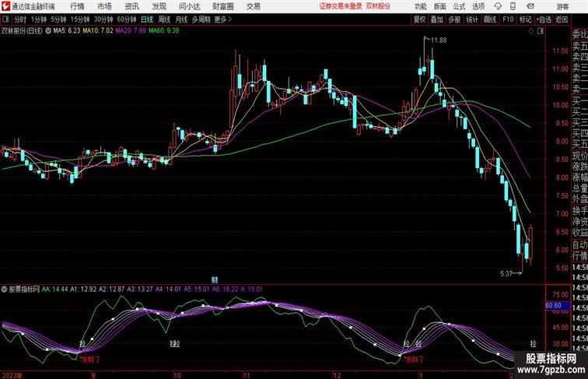Click the 复权 toolbar button
Viewport: 588px width, 379px height.
point(420,19)
